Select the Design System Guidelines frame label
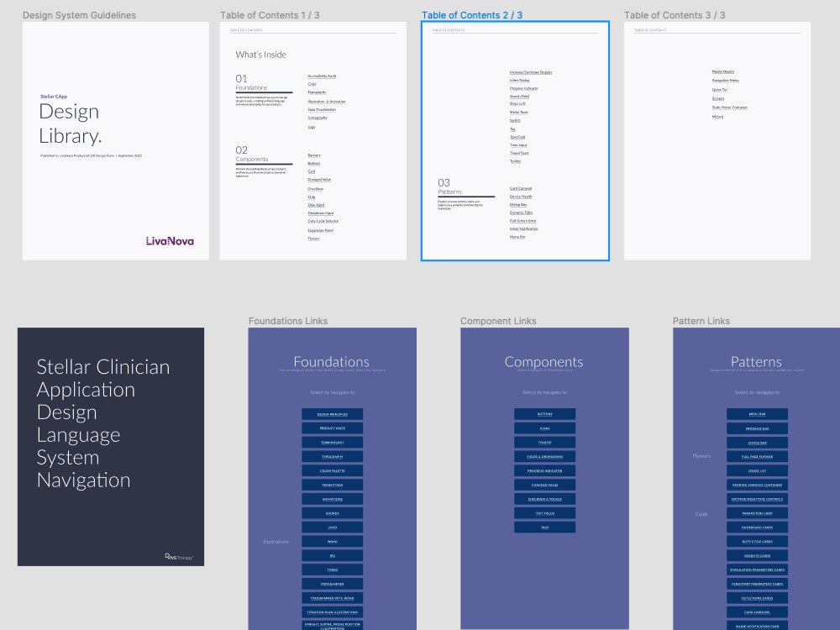This screenshot has width=840, height=630. [x=79, y=15]
